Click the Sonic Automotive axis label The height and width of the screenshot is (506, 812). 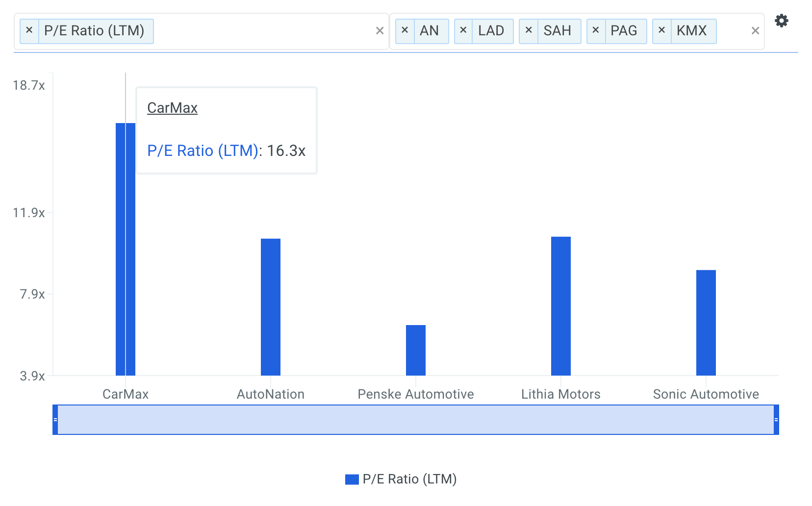(706, 394)
